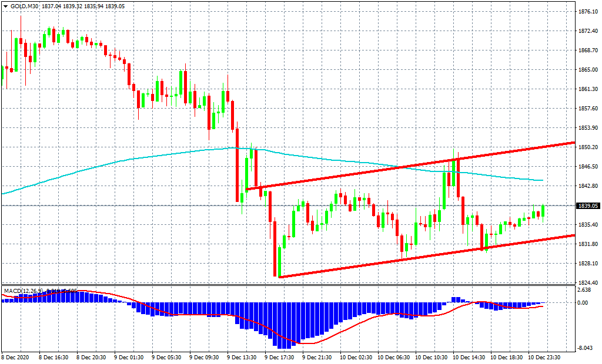Click the dropdown arrow beside GOLD,M30
This screenshot has width=602, height=364.
(x=5, y=5)
